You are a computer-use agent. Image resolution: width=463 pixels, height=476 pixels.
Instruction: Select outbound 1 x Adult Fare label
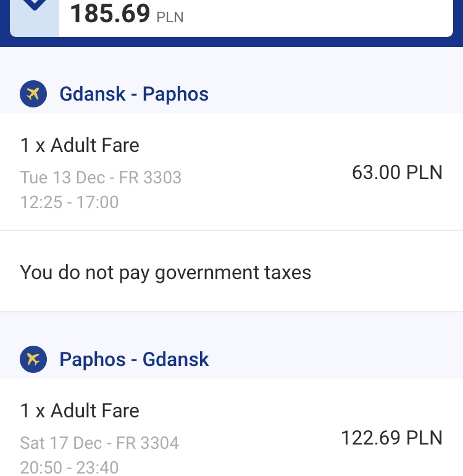coord(80,145)
